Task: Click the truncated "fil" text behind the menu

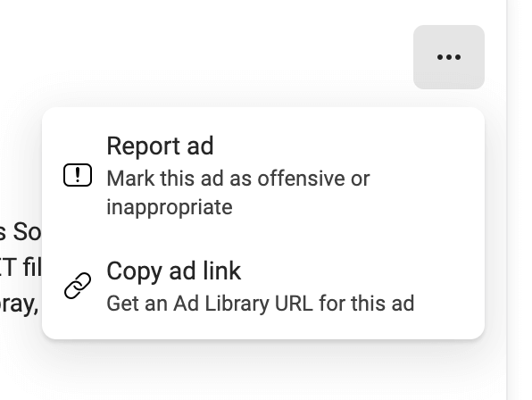Action: [x=32, y=268]
